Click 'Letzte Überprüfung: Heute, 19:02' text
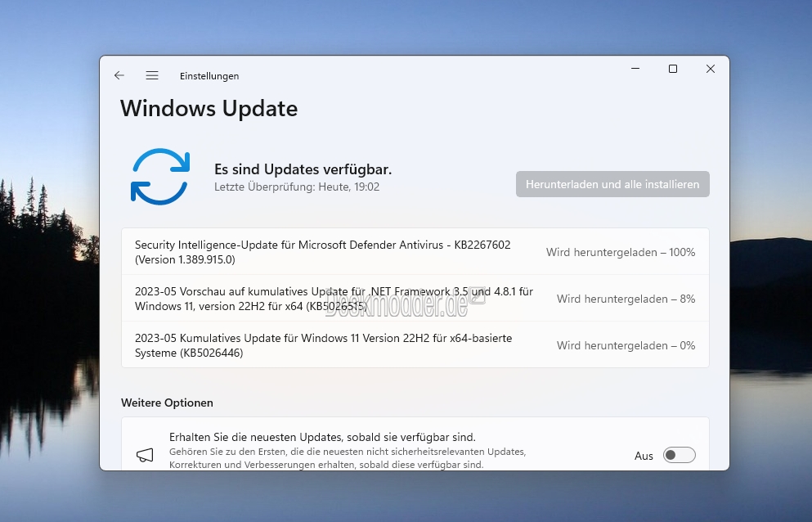The image size is (812, 522). [x=297, y=187]
